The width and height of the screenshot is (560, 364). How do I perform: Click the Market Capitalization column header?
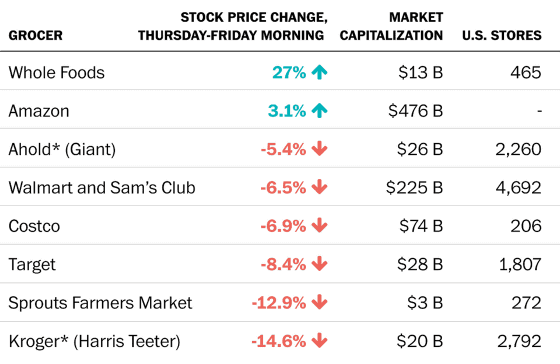tap(391, 26)
